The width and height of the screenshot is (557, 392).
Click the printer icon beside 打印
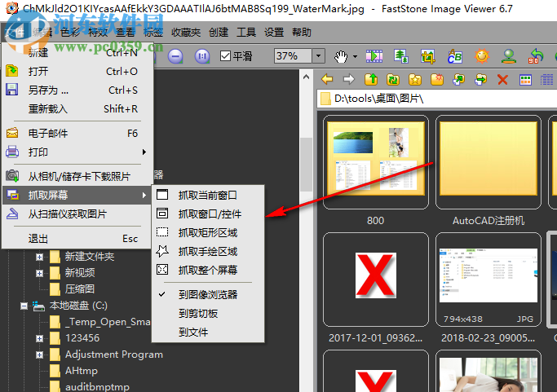(12, 152)
